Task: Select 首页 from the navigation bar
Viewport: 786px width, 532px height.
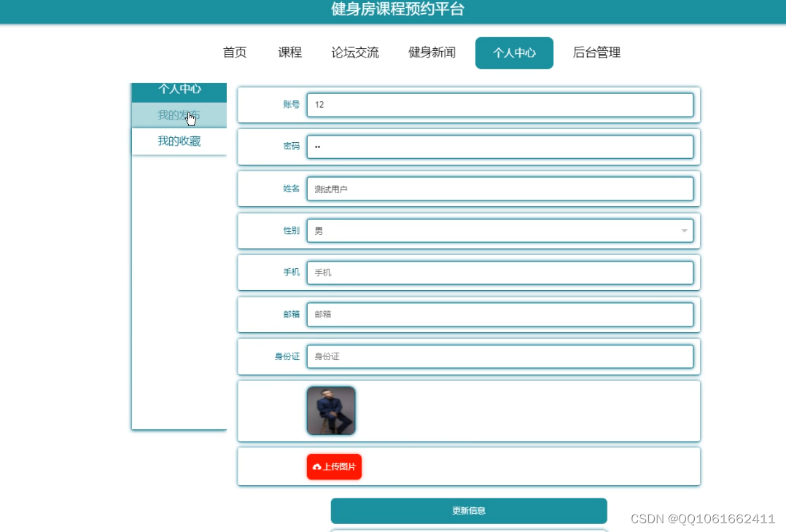Action: coord(234,52)
